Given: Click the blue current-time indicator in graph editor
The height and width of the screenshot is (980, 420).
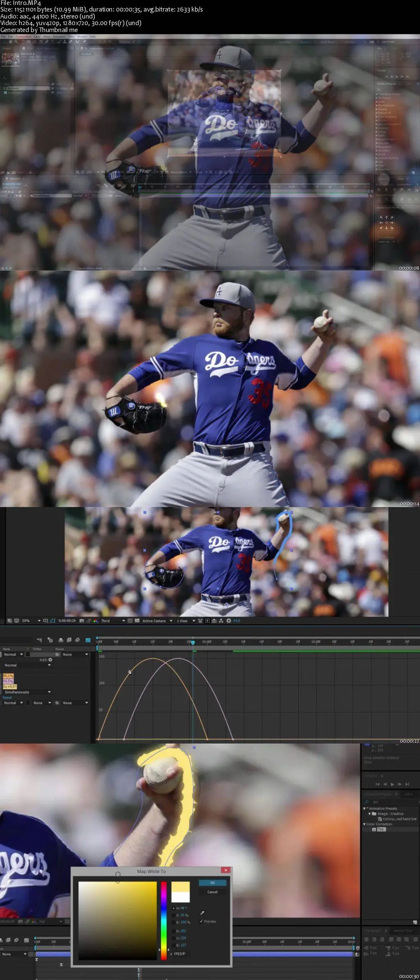Looking at the screenshot, I should click(x=193, y=642).
